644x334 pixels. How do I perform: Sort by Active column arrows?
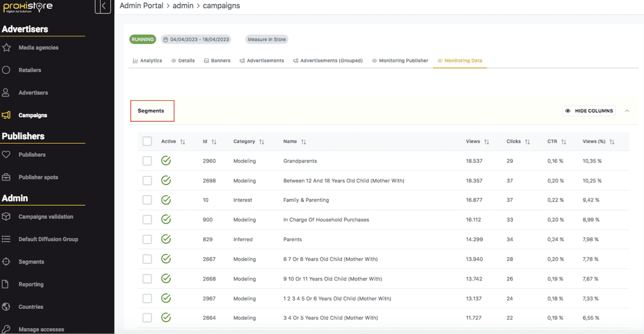coord(183,142)
